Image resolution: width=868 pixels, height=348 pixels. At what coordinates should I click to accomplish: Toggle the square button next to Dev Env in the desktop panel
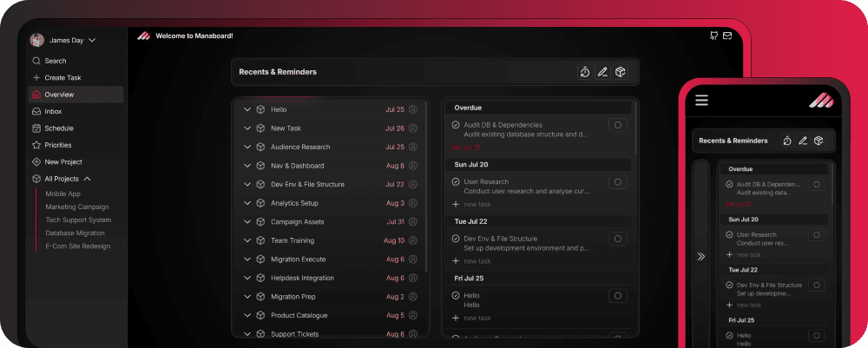[618, 239]
